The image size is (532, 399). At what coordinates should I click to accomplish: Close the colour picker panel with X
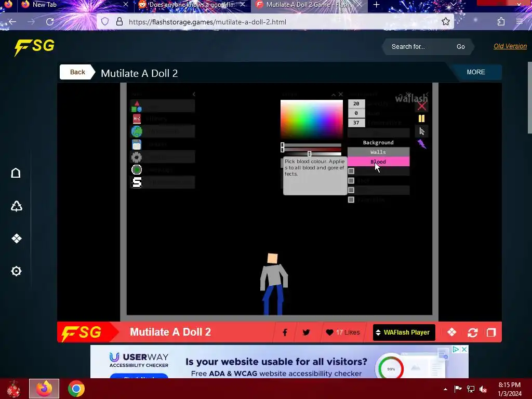point(341,95)
